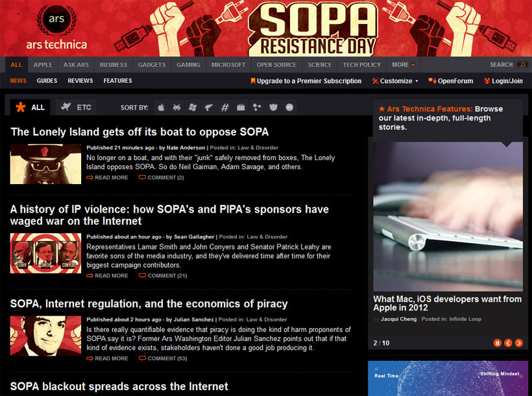Open the BUSINESS section

tap(114, 64)
